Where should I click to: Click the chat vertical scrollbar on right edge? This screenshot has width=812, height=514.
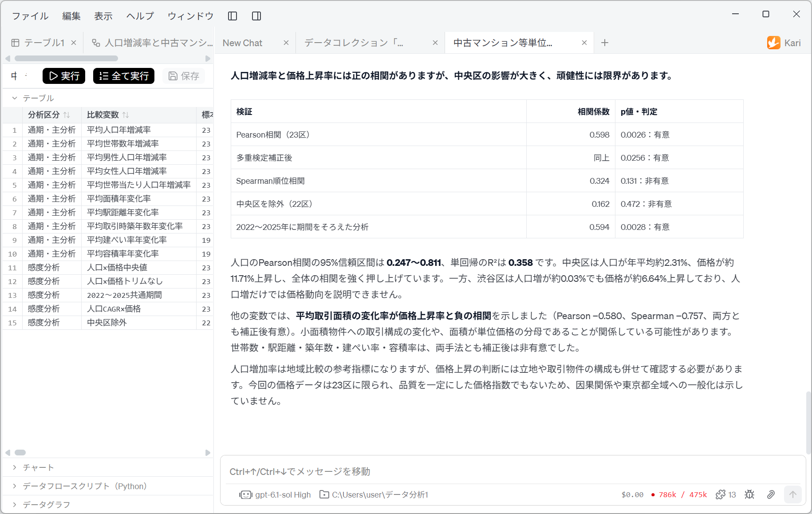click(808, 422)
